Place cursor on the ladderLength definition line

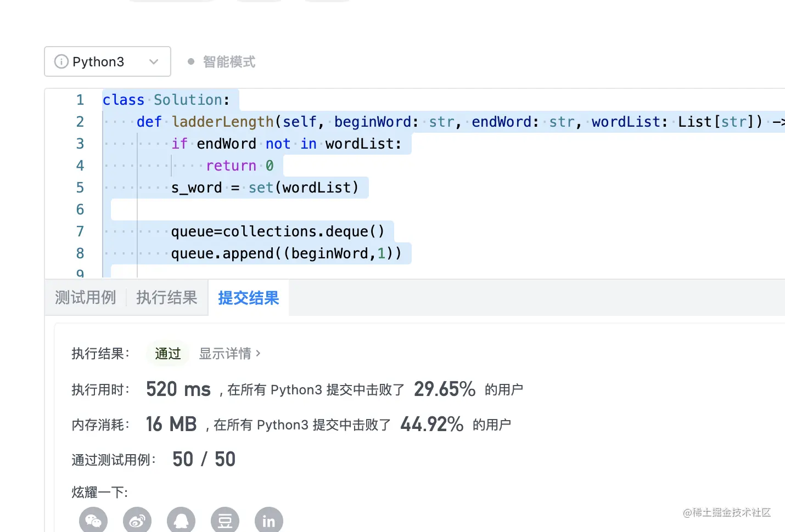click(222, 122)
